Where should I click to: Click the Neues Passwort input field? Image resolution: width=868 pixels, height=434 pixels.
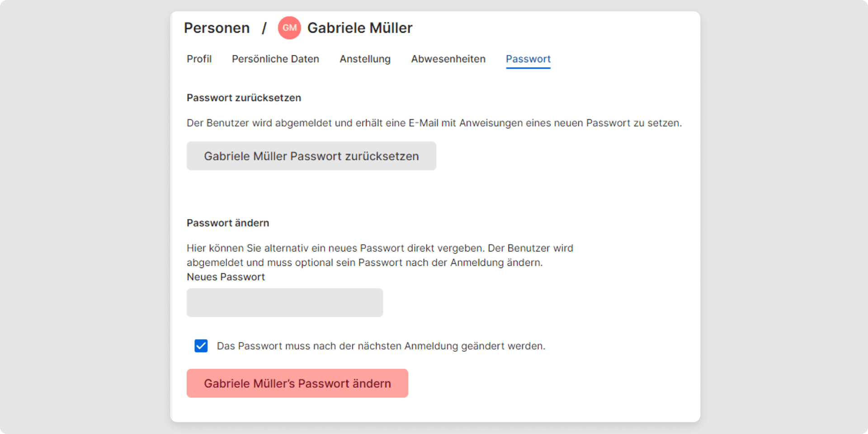pos(284,302)
